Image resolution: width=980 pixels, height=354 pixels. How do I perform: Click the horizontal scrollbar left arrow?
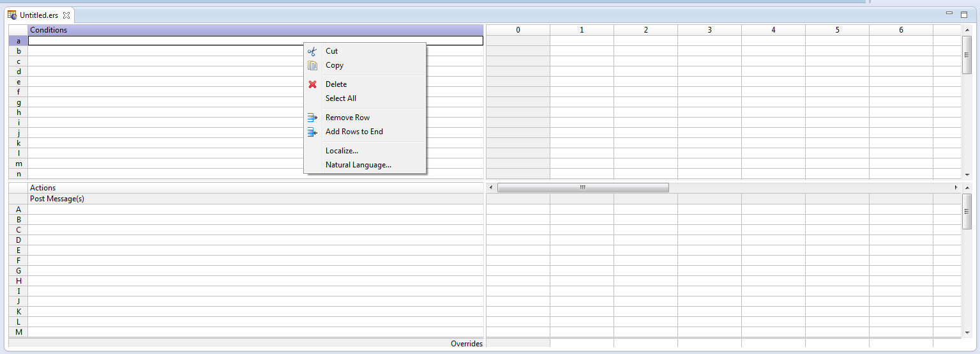point(491,187)
